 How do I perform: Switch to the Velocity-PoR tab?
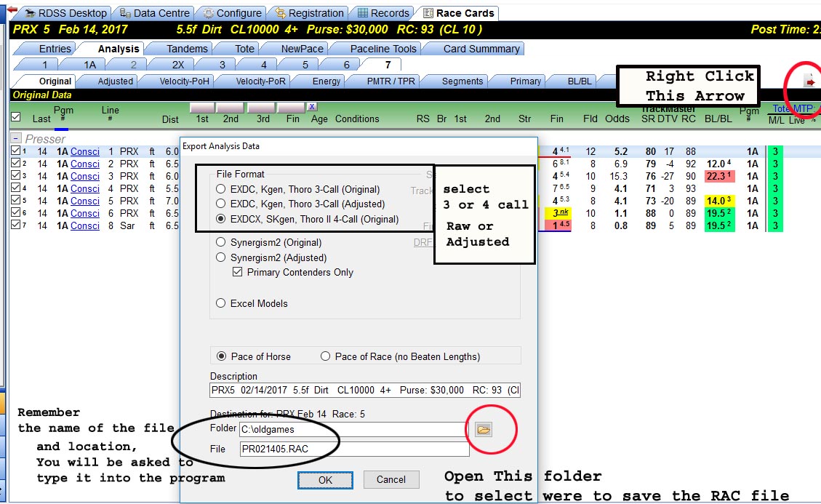coord(260,81)
